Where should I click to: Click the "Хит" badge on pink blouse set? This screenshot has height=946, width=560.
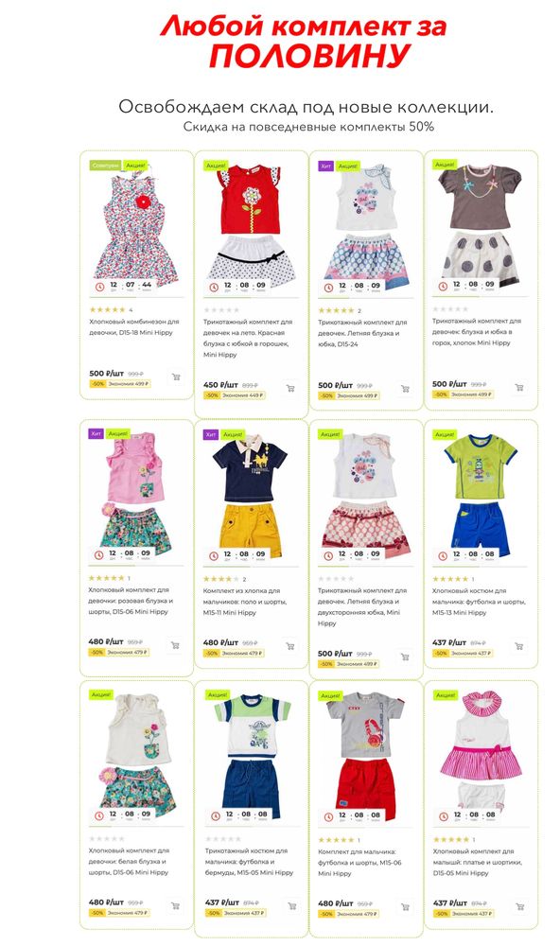96,433
